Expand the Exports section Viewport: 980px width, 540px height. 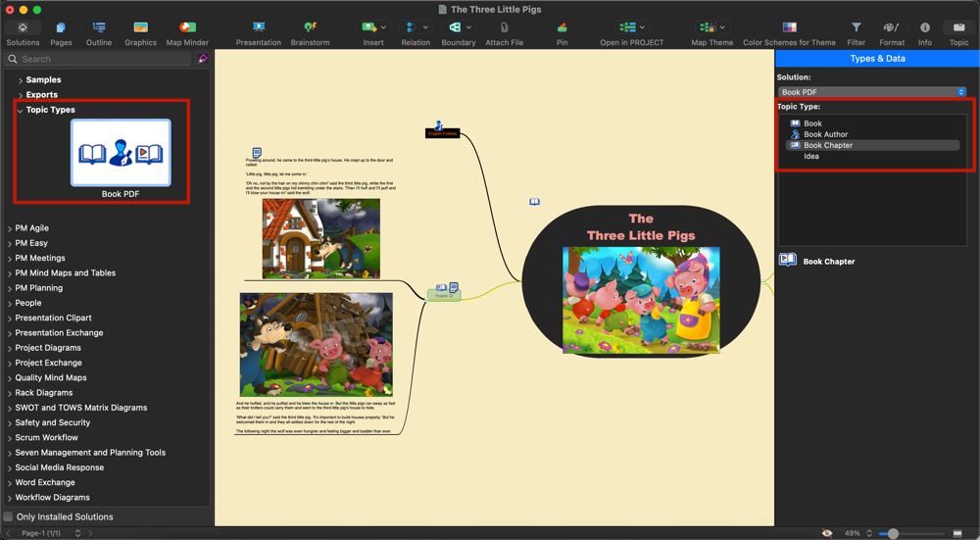point(20,95)
